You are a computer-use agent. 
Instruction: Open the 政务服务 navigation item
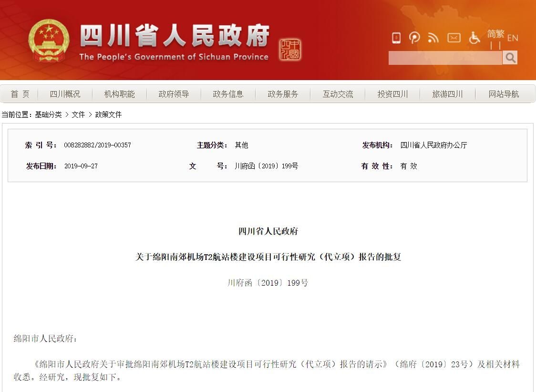coord(283,94)
